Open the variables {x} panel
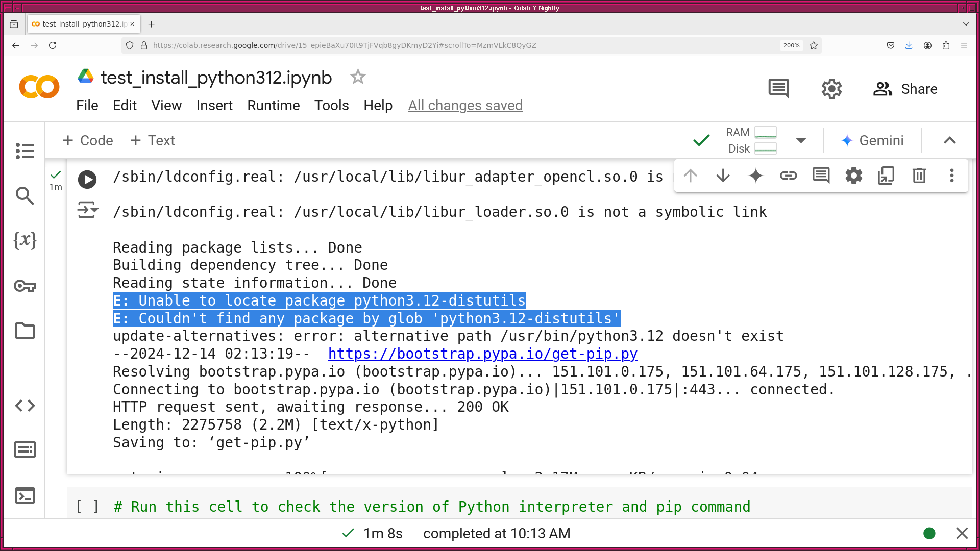 pos(24,240)
